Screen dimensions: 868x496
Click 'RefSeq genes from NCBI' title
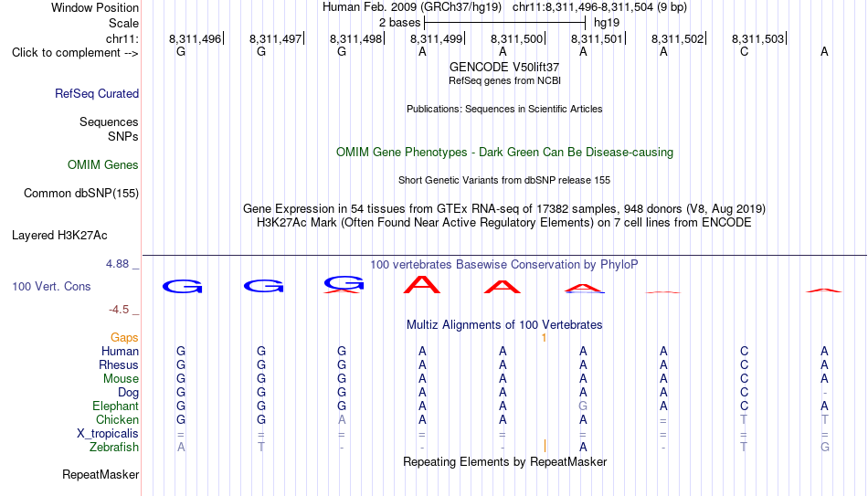click(504, 80)
